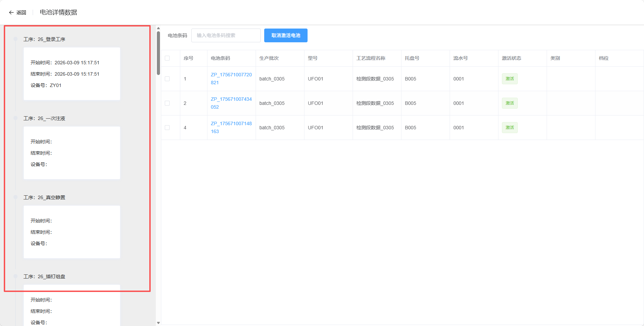The height and width of the screenshot is (326, 644).
Task: Open battery link ZP_175671007434052
Action: click(x=231, y=103)
